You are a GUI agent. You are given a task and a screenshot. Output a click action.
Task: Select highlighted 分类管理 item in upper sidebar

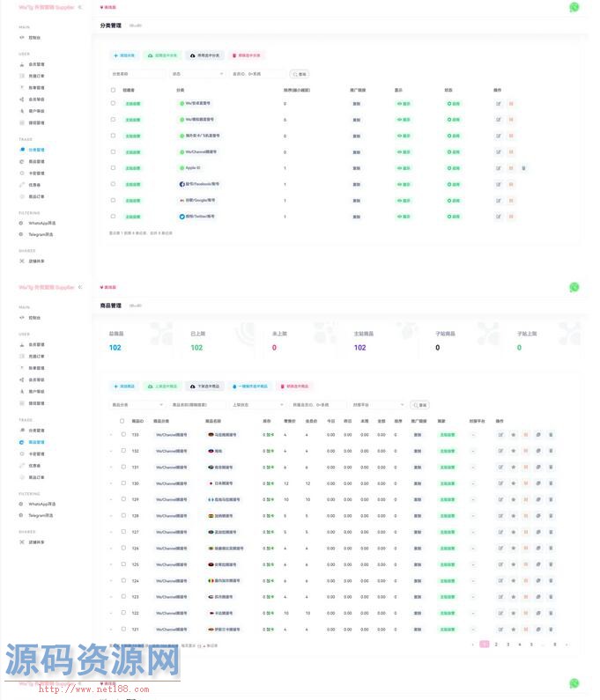33,150
